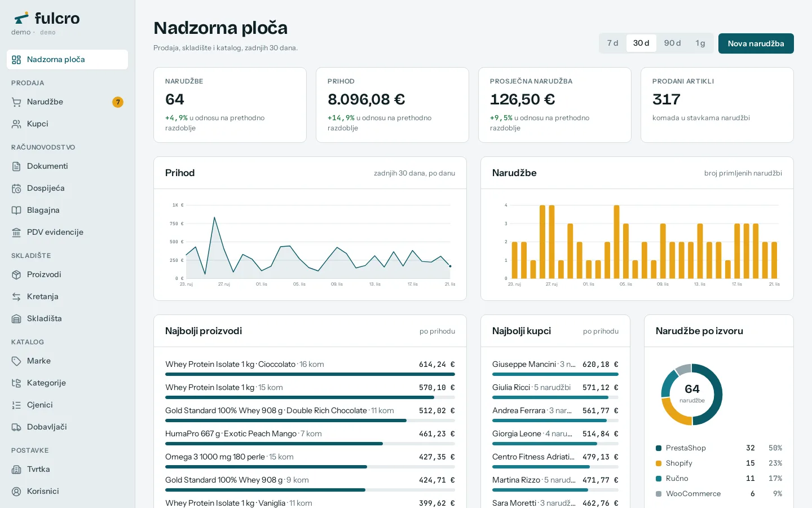Click the Dokumenti file icon
The height and width of the screenshot is (508, 812).
(16, 167)
